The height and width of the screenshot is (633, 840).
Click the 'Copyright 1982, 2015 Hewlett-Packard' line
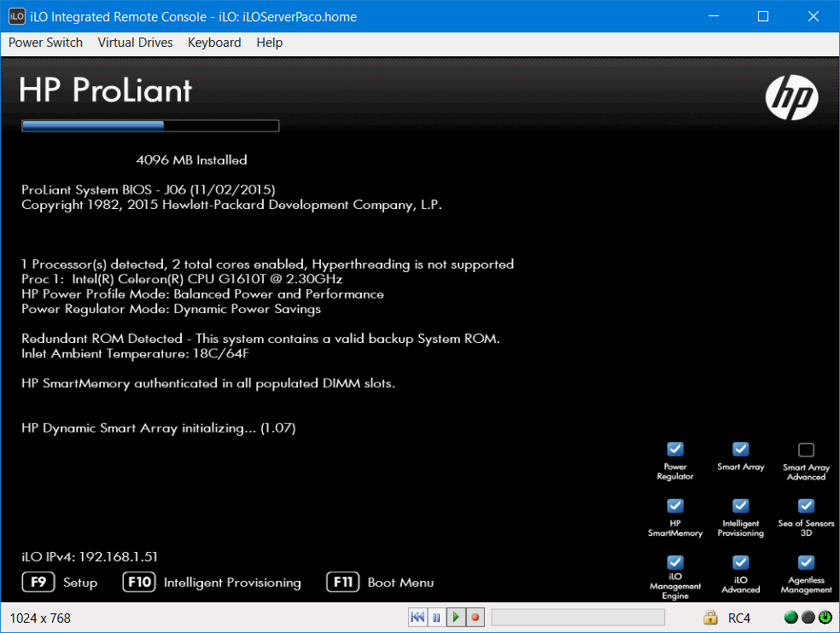coord(232,205)
